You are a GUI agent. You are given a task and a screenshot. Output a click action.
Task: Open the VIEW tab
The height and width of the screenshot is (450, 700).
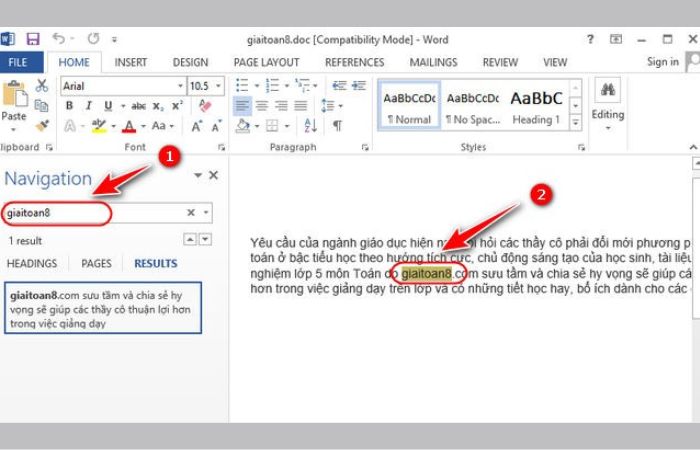coord(555,62)
